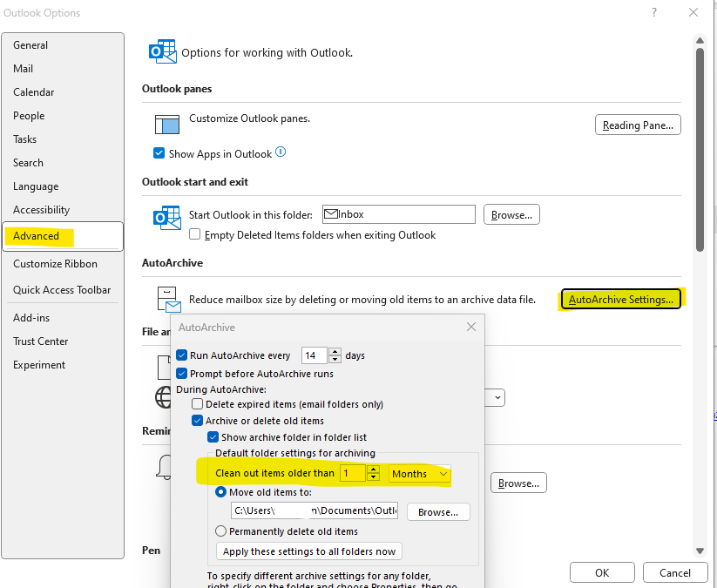The width and height of the screenshot is (717, 588).
Task: Click Browse... beside the archive file path
Action: 438,512
